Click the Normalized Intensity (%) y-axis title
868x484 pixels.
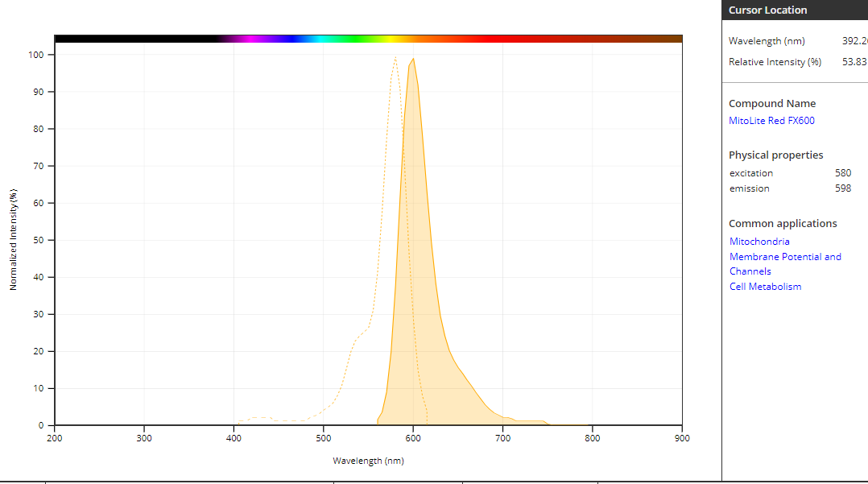(x=13, y=240)
